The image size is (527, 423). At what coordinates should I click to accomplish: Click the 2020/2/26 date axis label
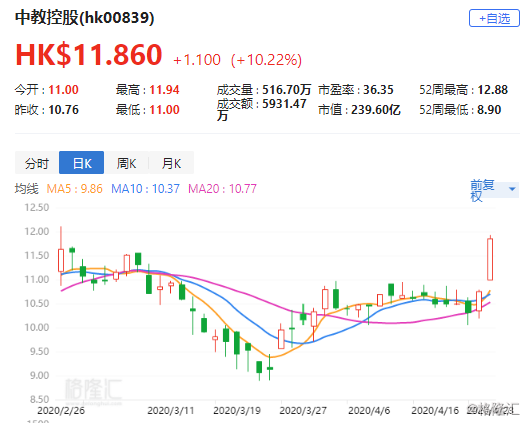(x=61, y=410)
